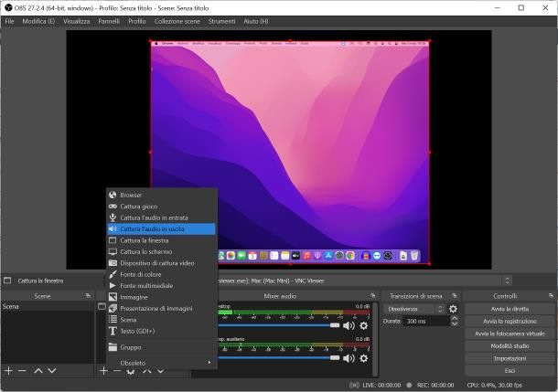Increase Durata with the stepper up arrow

point(455,318)
